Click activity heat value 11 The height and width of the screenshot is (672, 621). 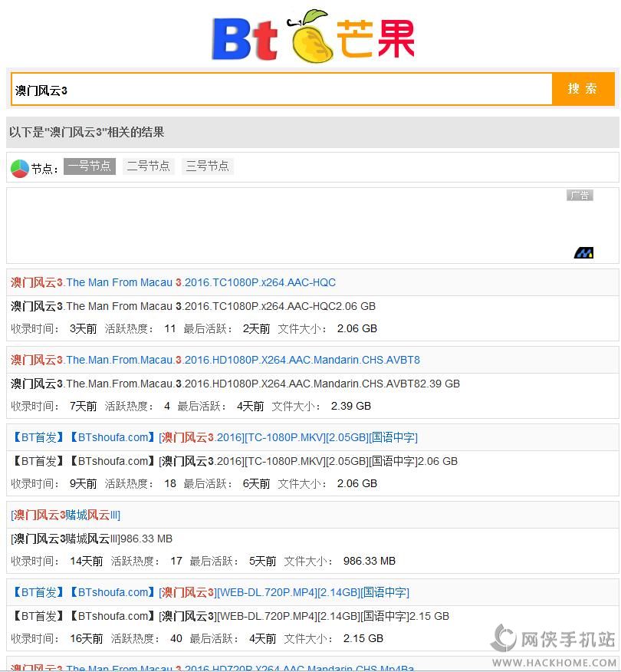point(170,329)
